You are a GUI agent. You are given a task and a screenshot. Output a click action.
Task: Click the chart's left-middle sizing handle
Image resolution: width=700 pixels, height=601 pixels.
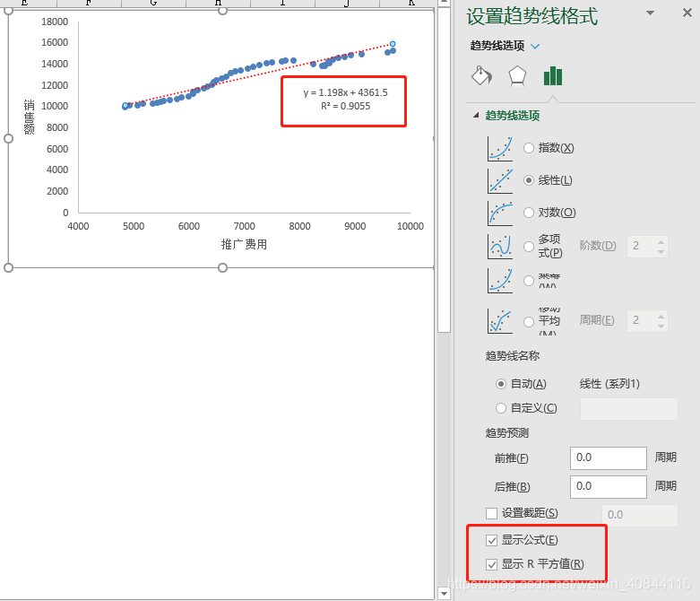[x=8, y=138]
